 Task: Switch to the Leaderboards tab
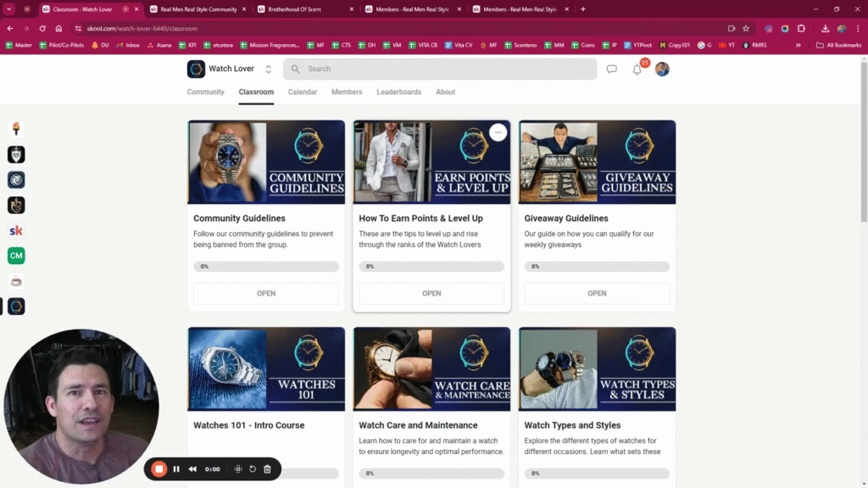point(398,91)
